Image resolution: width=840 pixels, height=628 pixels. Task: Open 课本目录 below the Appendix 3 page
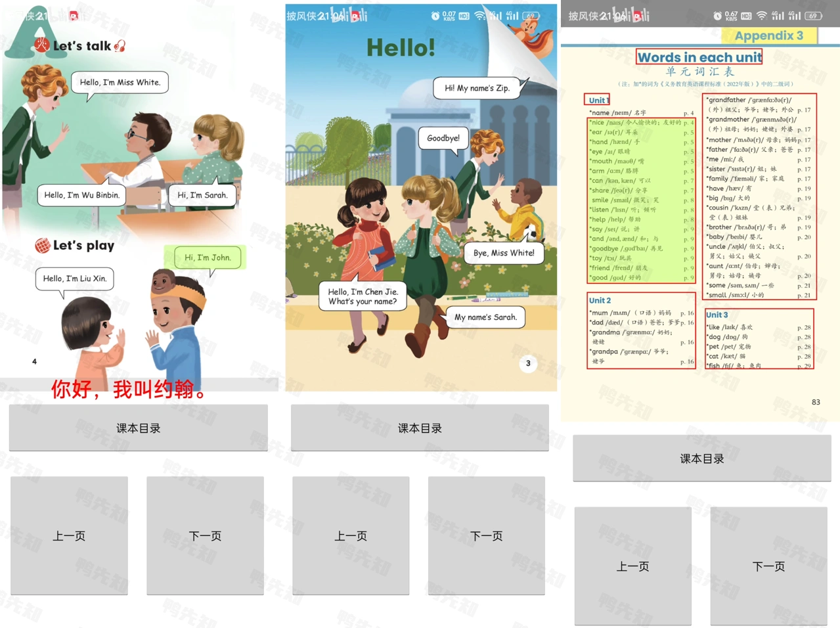702,459
